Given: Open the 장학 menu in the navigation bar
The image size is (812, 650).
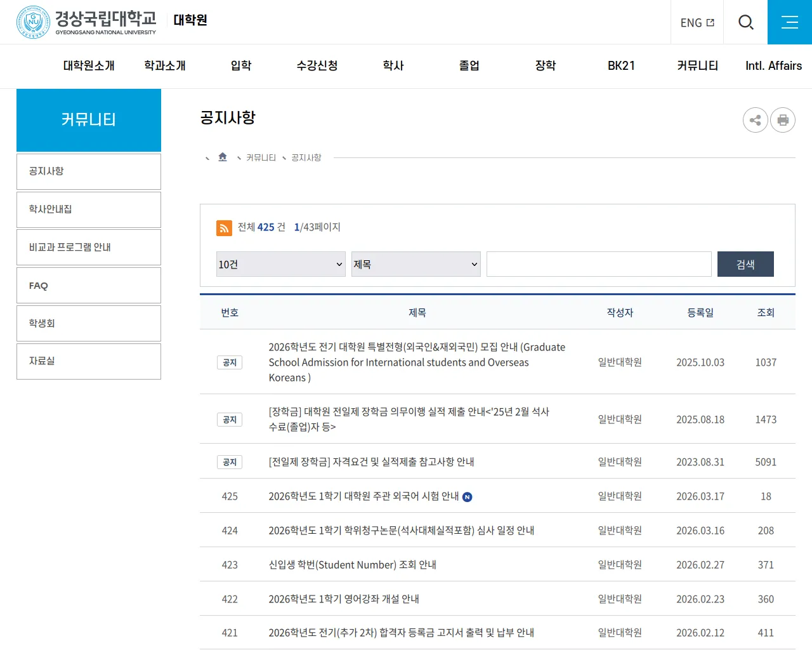Looking at the screenshot, I should click(x=545, y=66).
